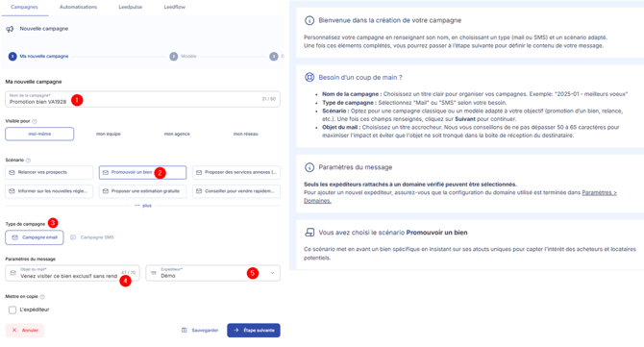644x347 pixels.
Task: Click help icon next to Scénario
Action: coord(28,161)
